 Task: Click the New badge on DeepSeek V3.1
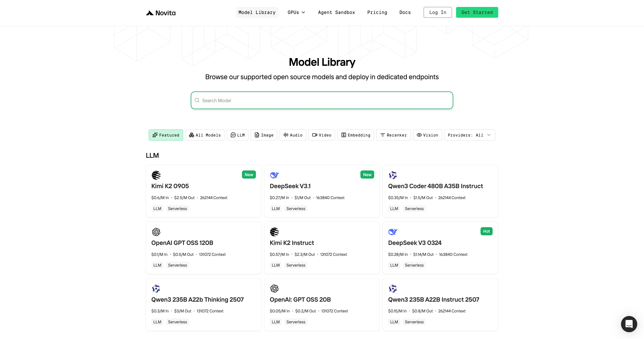pyautogui.click(x=367, y=175)
